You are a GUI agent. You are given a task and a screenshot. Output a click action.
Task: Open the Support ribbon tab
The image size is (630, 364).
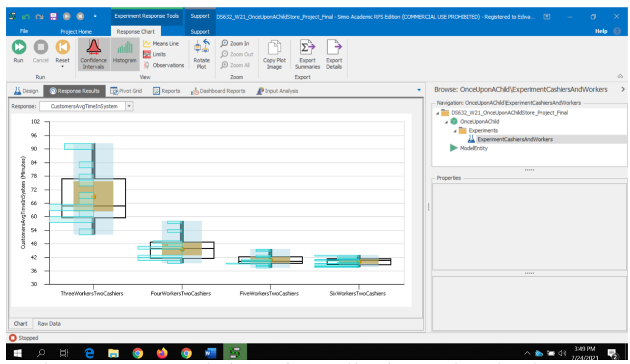click(x=200, y=31)
